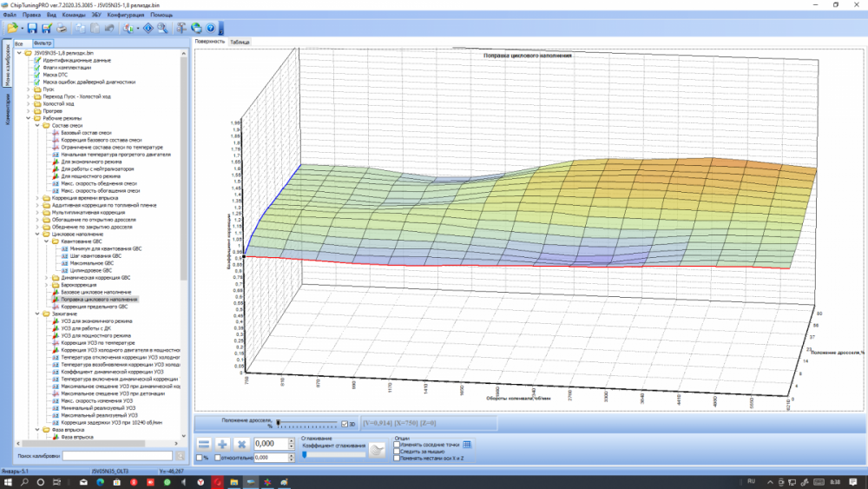Click the open file folder toolbar icon
The height and width of the screenshot is (489, 868).
coord(13,29)
